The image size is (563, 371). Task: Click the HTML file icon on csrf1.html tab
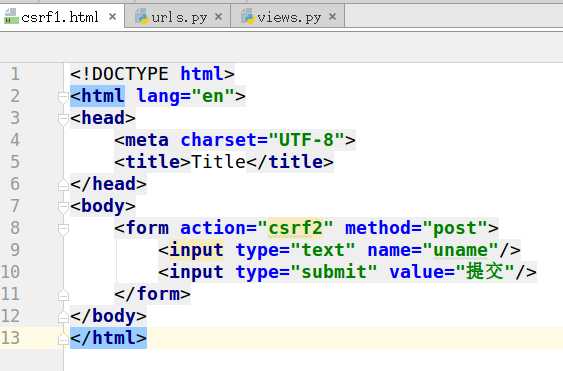(11, 17)
